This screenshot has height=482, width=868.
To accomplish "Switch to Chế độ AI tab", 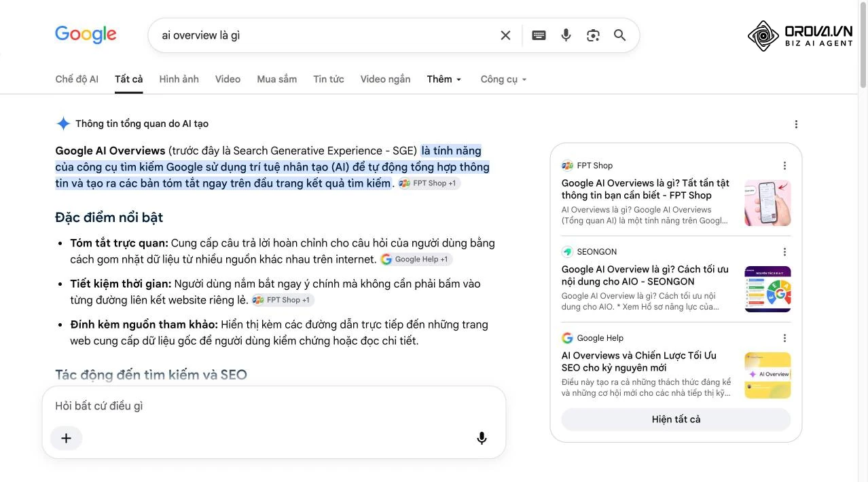I will (x=77, y=79).
